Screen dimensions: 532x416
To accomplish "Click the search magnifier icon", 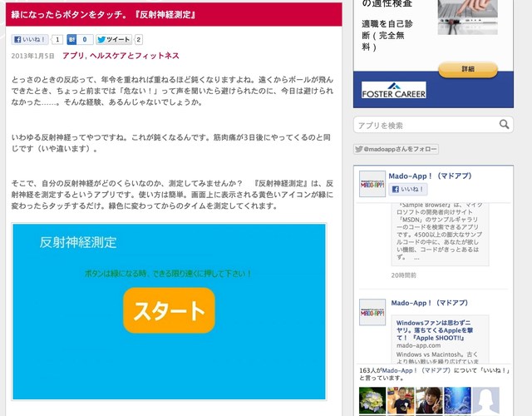I will pos(505,125).
